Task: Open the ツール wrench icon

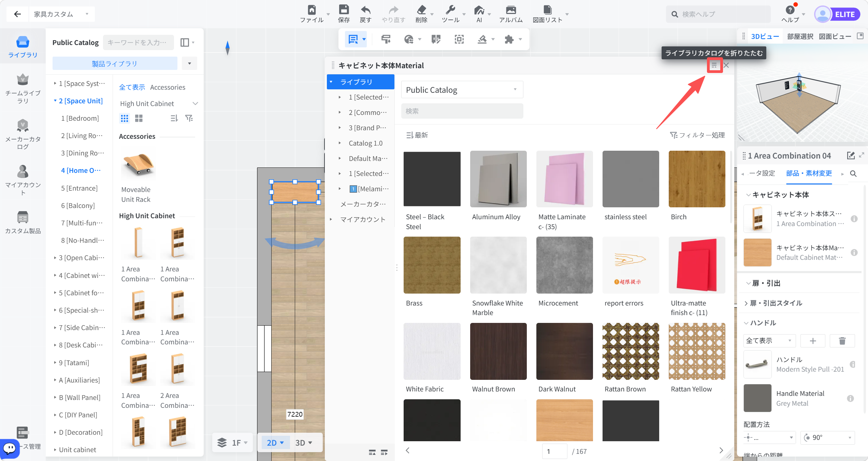Action: coord(450,10)
